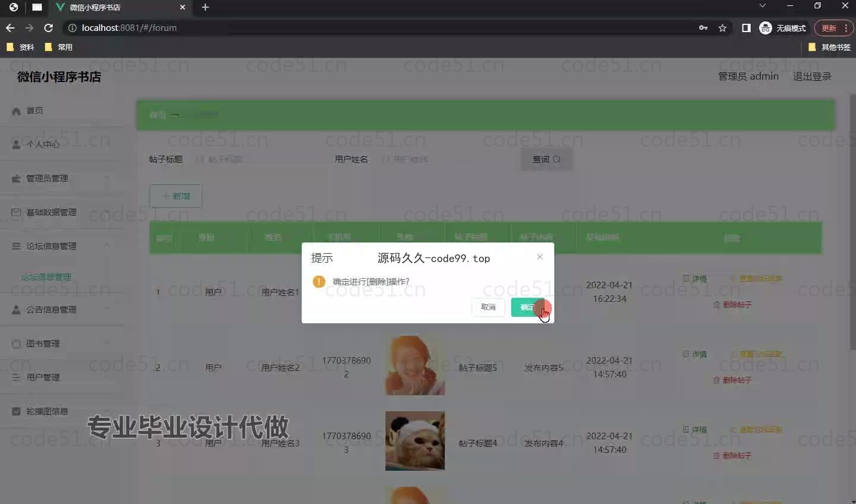Click yellow view-replies link in 用户姓名1 row
Image resolution: width=856 pixels, height=504 pixels.
(x=756, y=279)
